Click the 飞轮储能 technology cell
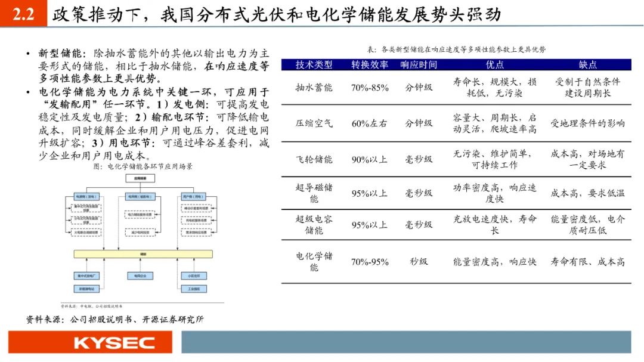The height and width of the screenshot is (362, 644). (x=314, y=159)
